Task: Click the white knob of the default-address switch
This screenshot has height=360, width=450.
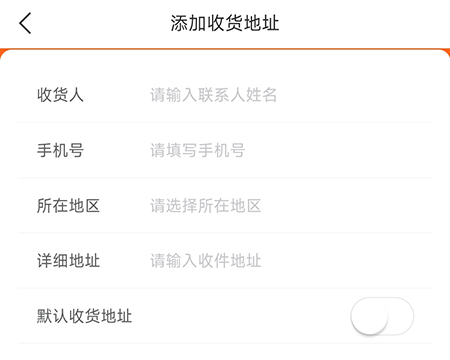Action: tap(369, 316)
